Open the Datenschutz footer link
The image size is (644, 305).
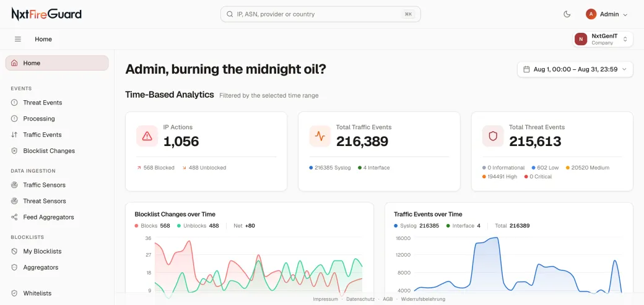point(360,299)
